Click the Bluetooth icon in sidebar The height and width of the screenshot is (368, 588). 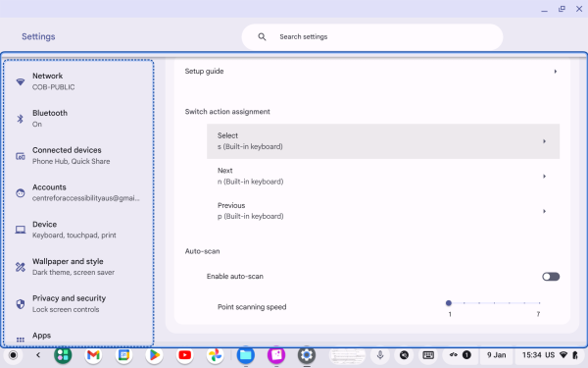click(21, 119)
